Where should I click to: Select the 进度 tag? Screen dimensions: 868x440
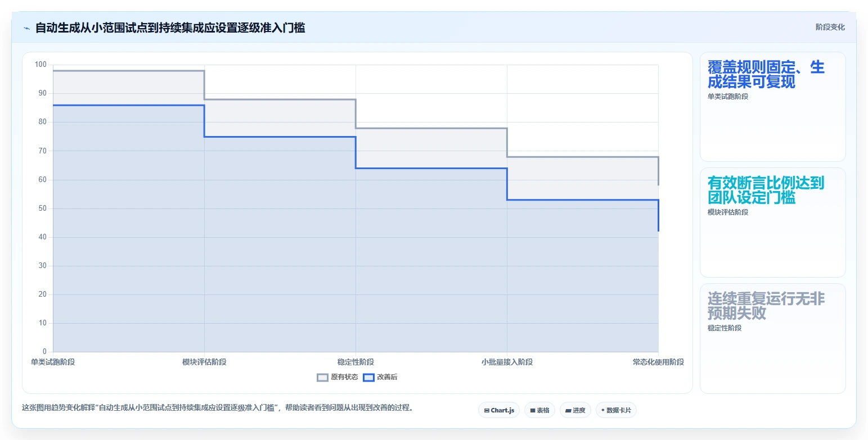coord(575,410)
